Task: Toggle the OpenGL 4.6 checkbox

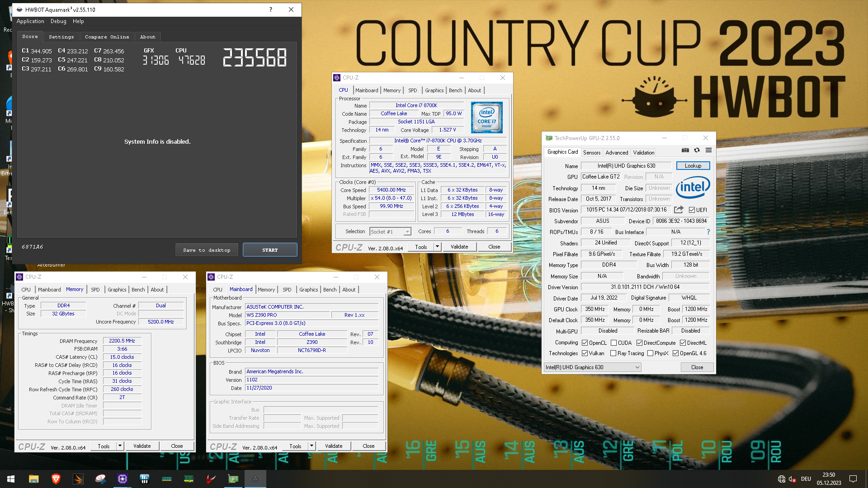Action: pyautogui.click(x=675, y=353)
